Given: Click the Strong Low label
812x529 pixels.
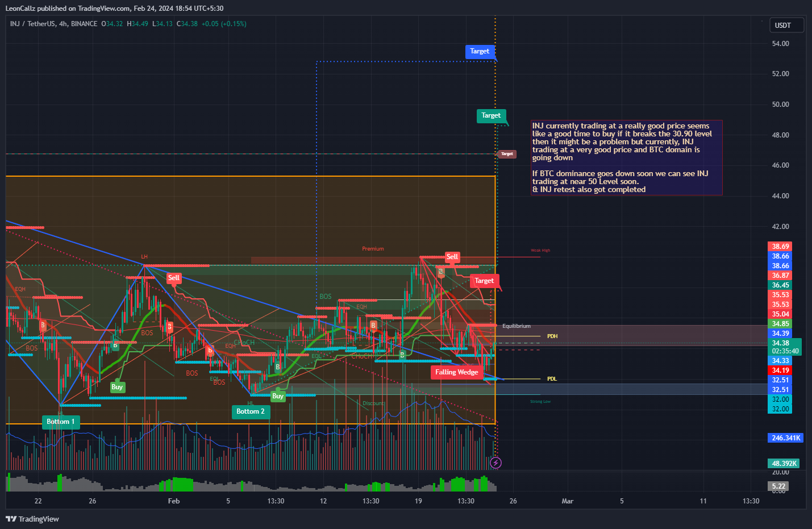Looking at the screenshot, I should [x=540, y=402].
